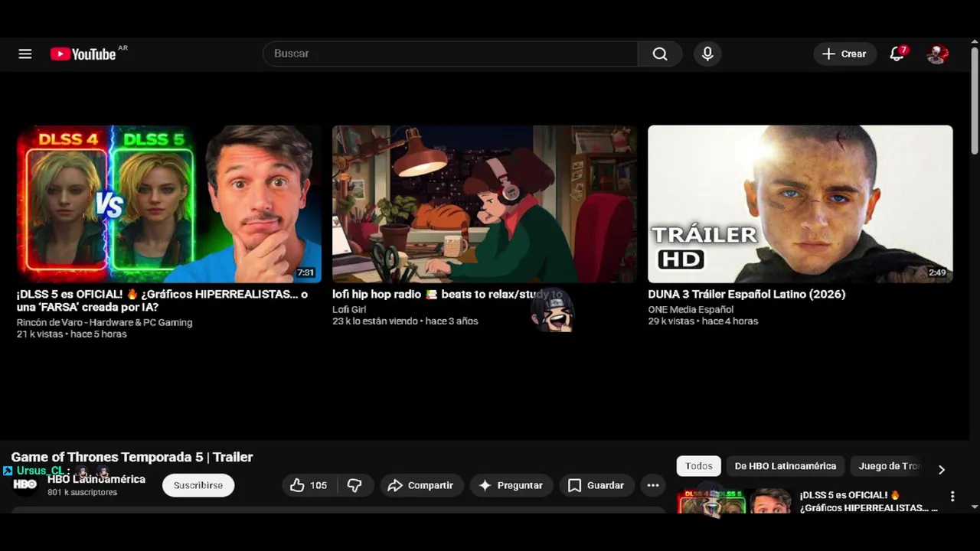Click the page vertical scrollbar

(975, 99)
